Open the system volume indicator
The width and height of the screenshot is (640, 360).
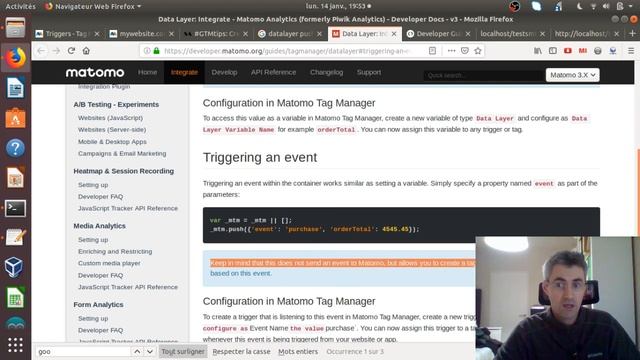pos(606,6)
